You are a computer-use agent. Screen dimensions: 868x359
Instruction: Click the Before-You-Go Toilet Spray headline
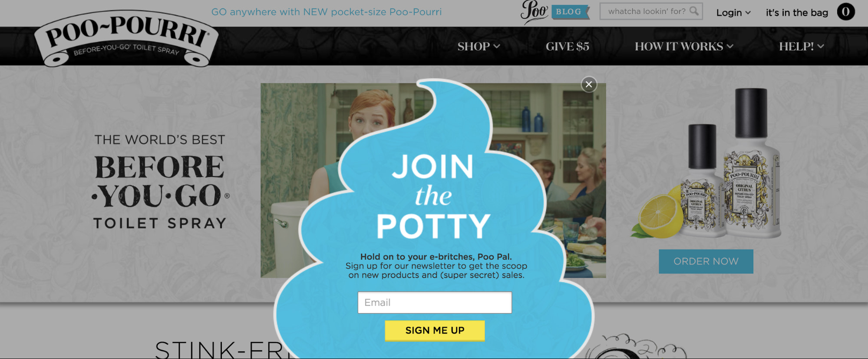[160, 182]
